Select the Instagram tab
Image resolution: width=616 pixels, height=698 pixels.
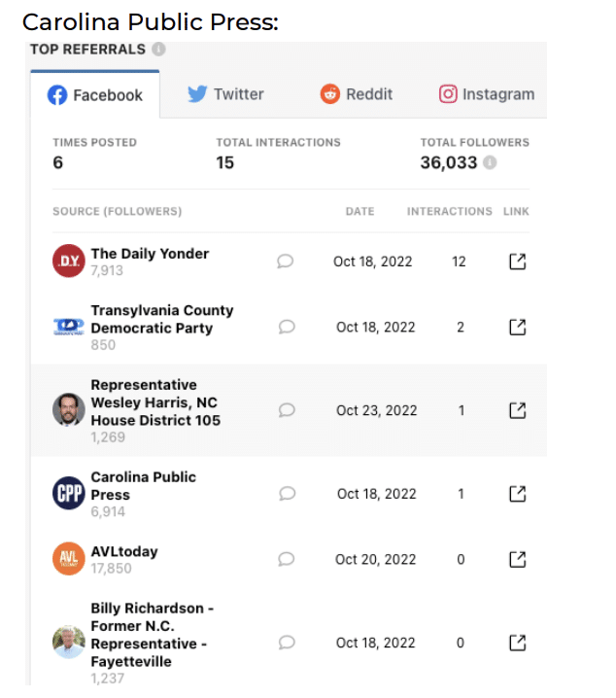(487, 94)
